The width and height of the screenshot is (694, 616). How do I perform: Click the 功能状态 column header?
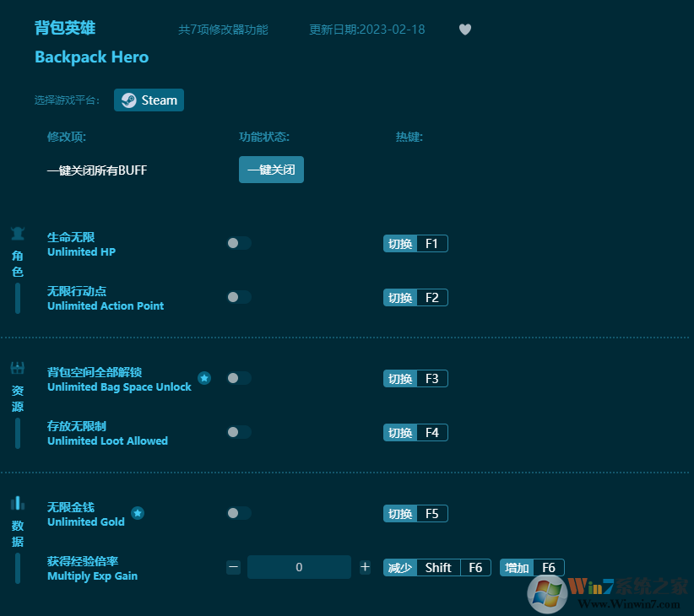(x=264, y=137)
